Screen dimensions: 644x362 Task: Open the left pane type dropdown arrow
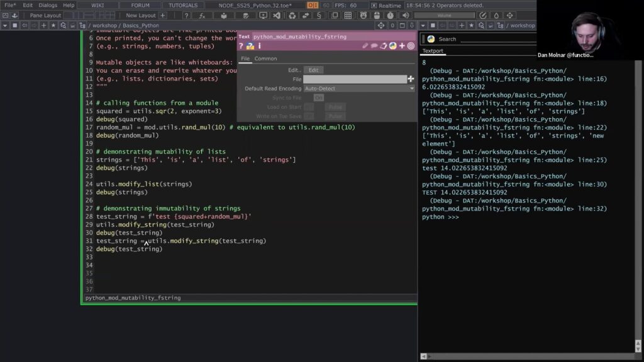coord(5,26)
